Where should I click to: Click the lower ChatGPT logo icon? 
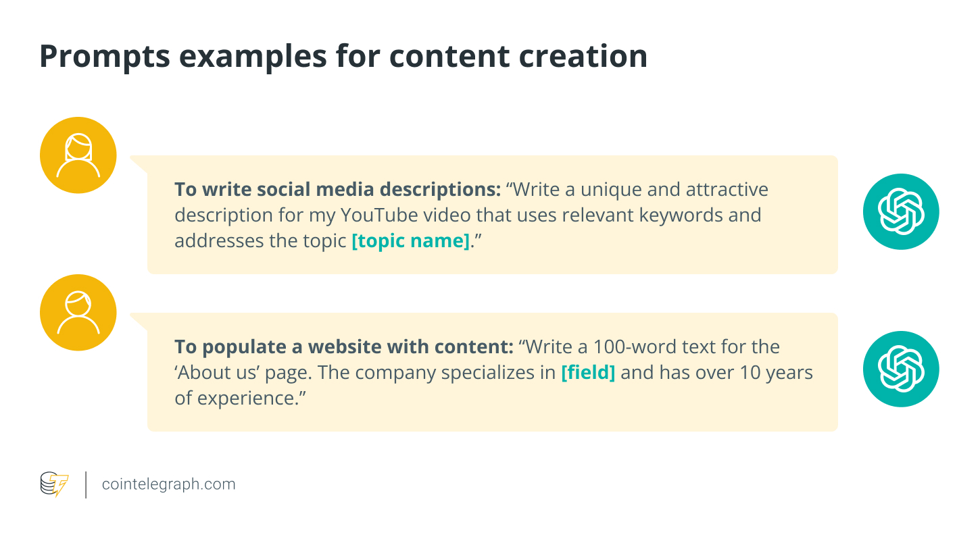point(901,369)
